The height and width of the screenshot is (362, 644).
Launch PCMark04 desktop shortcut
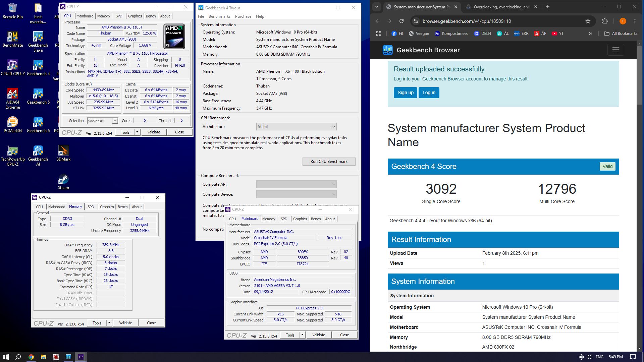pyautogui.click(x=12, y=125)
